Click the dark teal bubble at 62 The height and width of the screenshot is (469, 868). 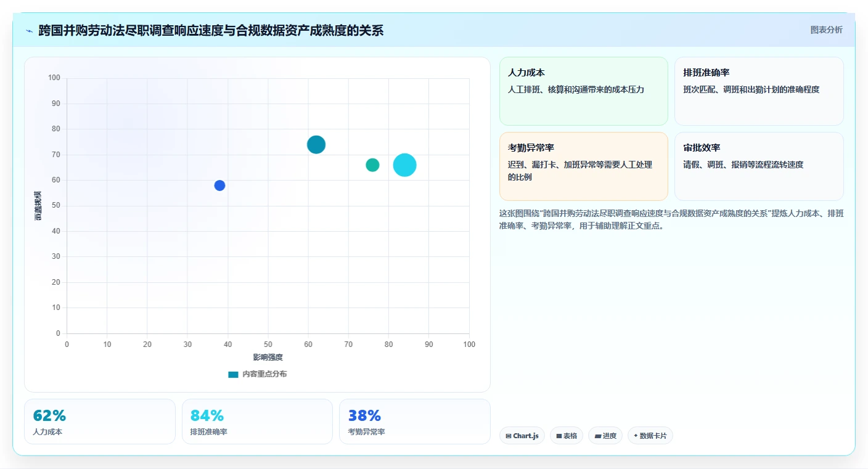click(x=316, y=145)
